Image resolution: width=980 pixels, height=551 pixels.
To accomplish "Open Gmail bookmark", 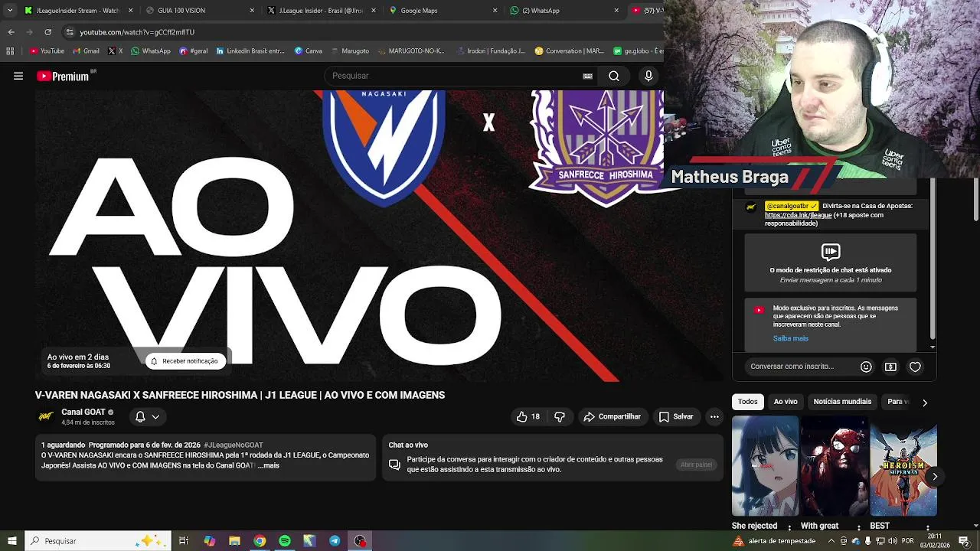I will (87, 51).
